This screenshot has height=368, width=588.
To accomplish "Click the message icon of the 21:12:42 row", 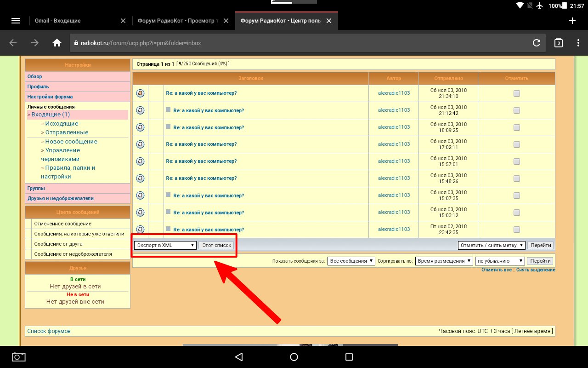I will coord(141,110).
